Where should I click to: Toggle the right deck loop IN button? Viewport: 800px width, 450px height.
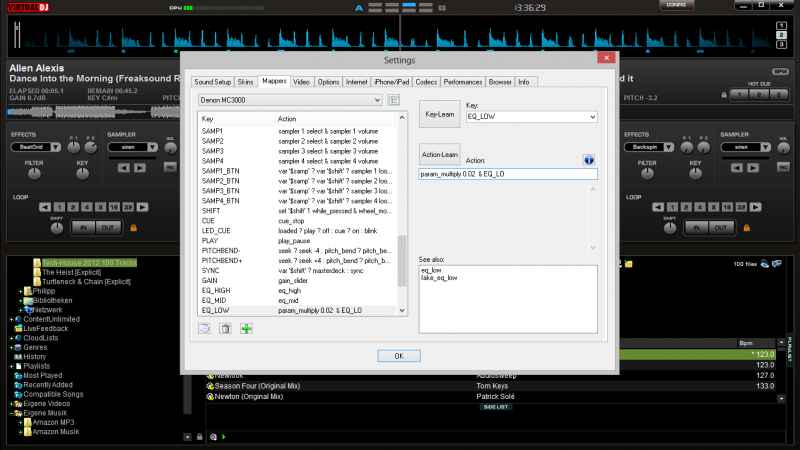coord(697,228)
